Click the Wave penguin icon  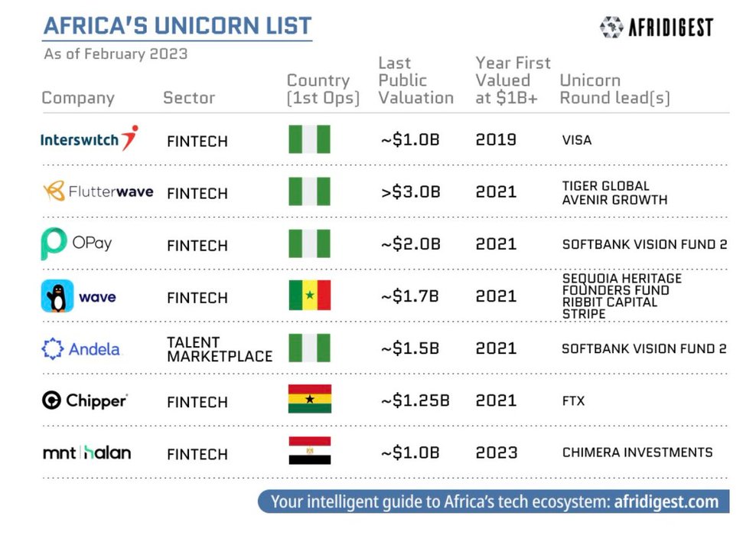[x=57, y=296]
